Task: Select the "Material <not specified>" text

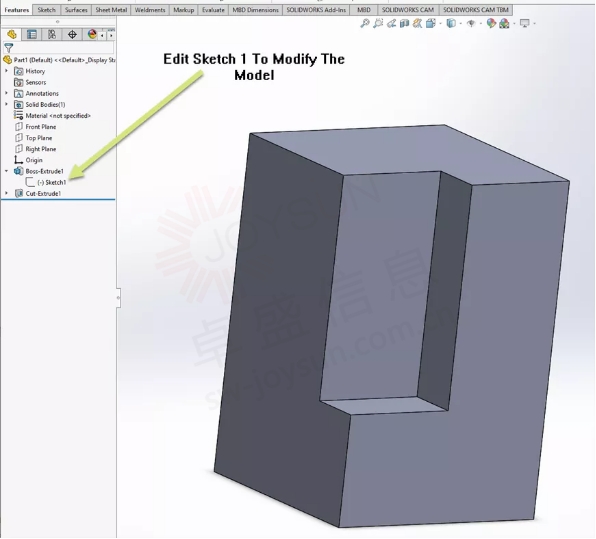Action: click(58, 116)
